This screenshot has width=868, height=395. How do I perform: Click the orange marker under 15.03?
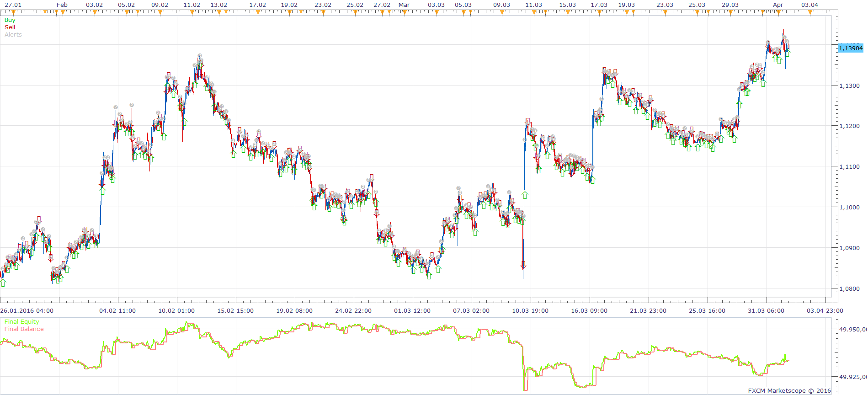(x=567, y=12)
